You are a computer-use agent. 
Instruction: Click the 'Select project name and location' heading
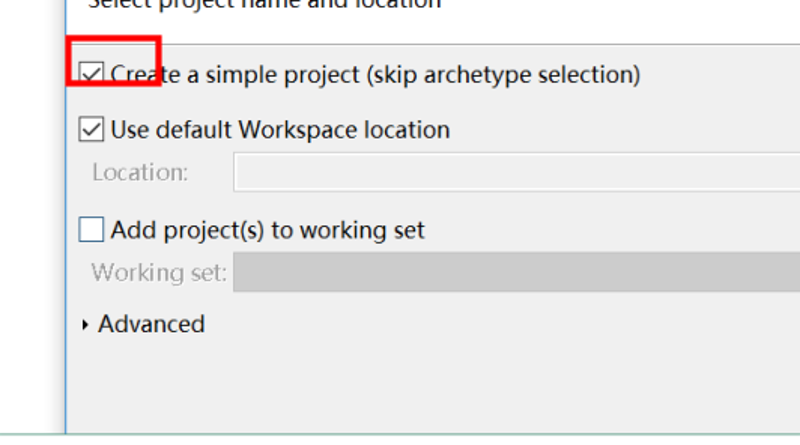[264, 4]
